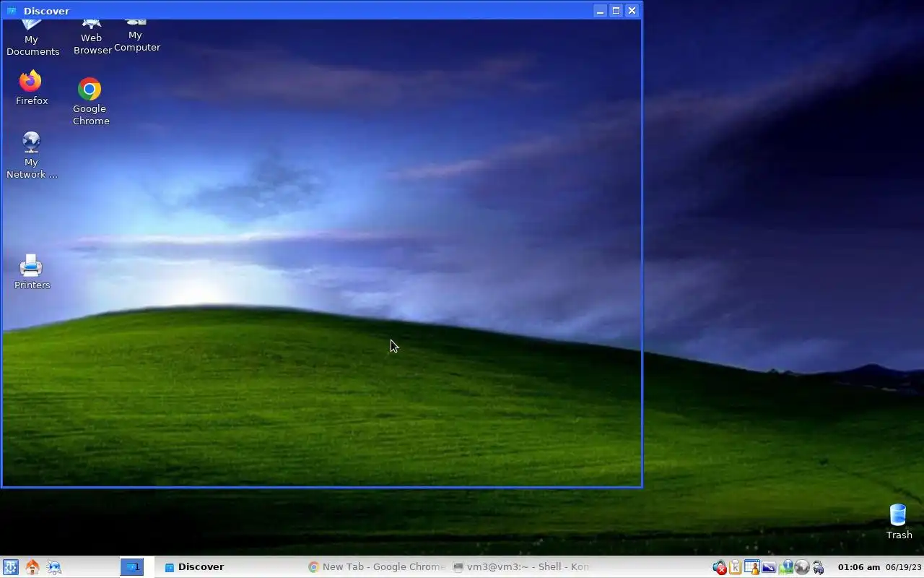Maximize the Discover window

point(616,11)
